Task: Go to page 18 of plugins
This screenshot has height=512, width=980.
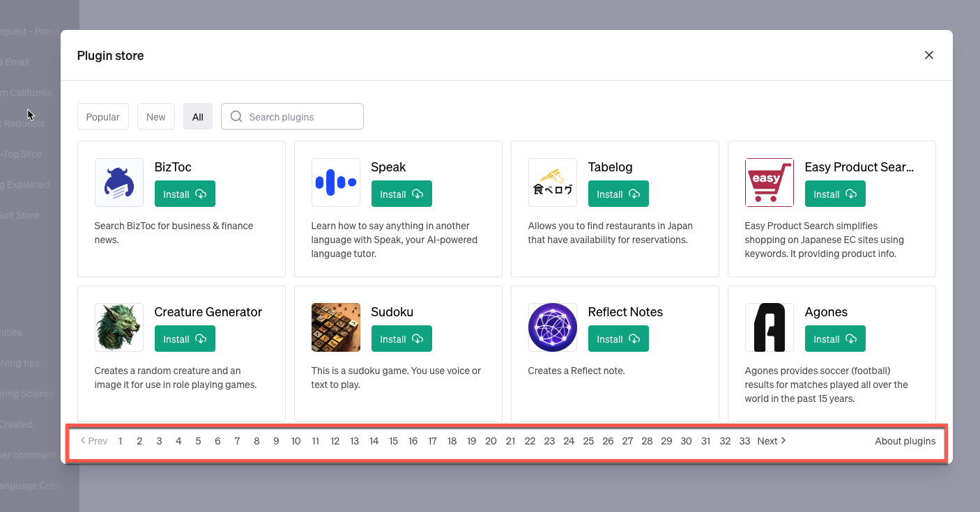Action: [x=452, y=441]
